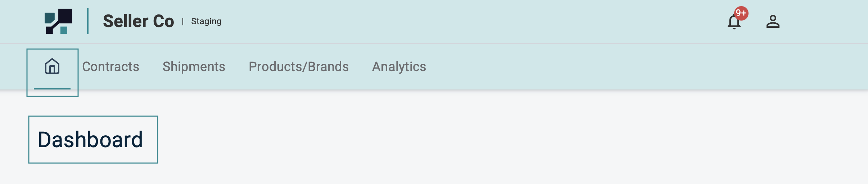
Task: Click the dark square in the logo
Action: point(65,16)
